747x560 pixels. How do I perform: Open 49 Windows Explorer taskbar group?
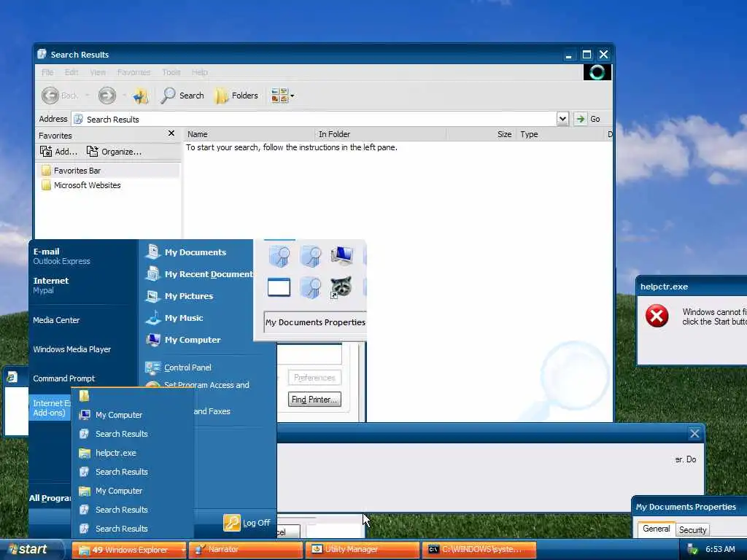[x=129, y=550]
